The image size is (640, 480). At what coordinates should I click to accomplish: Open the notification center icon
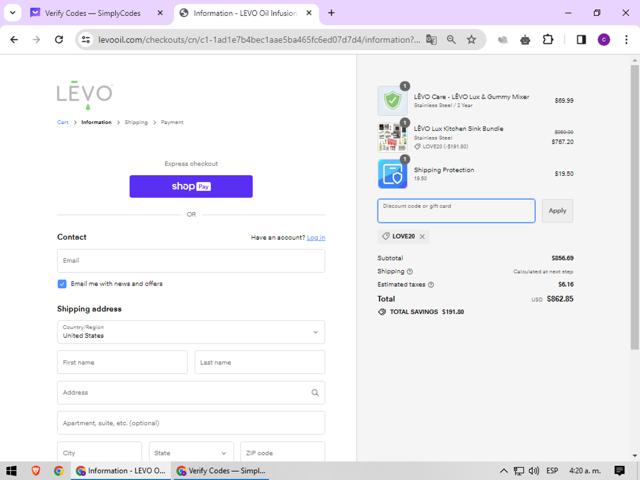[x=620, y=471]
